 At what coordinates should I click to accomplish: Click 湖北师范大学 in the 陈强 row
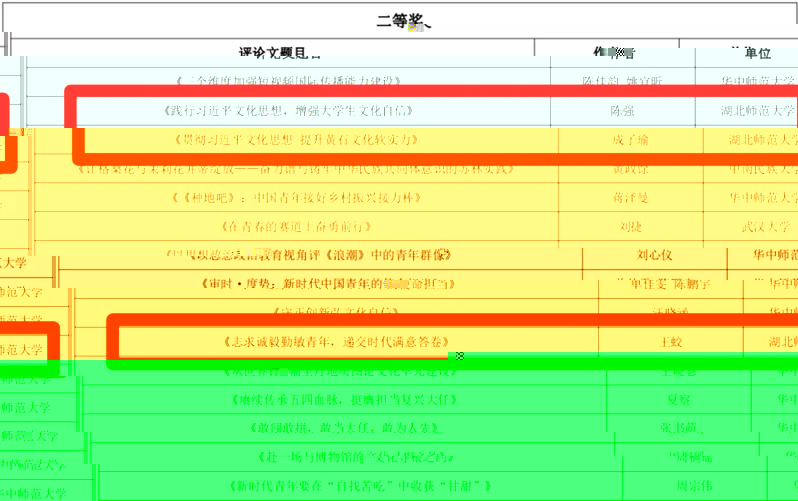(x=757, y=110)
